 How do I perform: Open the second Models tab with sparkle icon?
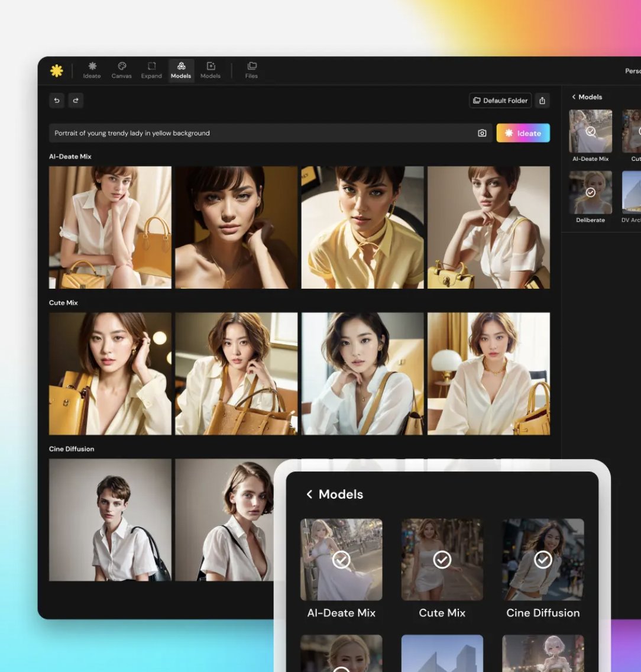[x=211, y=71]
